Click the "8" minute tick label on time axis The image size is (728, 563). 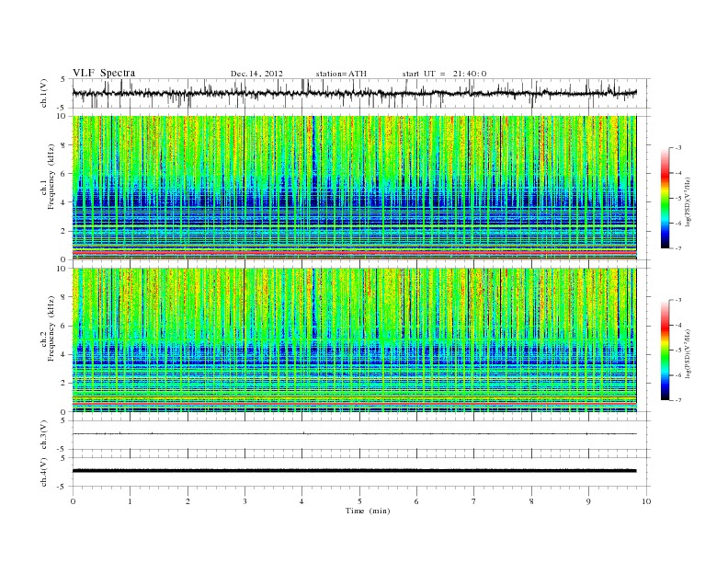click(531, 501)
